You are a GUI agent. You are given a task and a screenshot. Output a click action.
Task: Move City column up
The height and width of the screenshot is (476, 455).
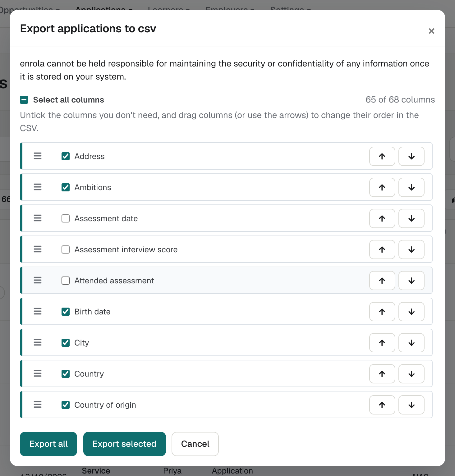382,343
